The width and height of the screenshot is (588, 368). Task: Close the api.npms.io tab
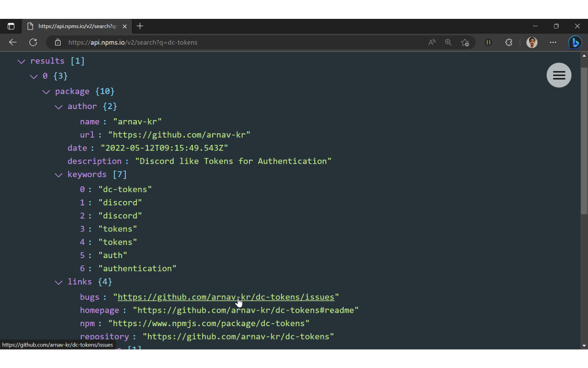pyautogui.click(x=124, y=26)
